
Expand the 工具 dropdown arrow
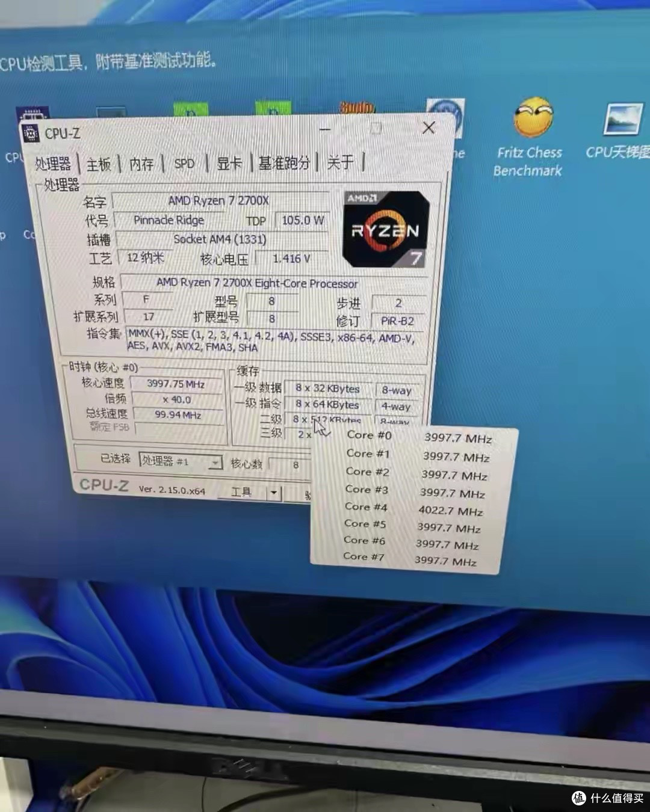[x=274, y=493]
